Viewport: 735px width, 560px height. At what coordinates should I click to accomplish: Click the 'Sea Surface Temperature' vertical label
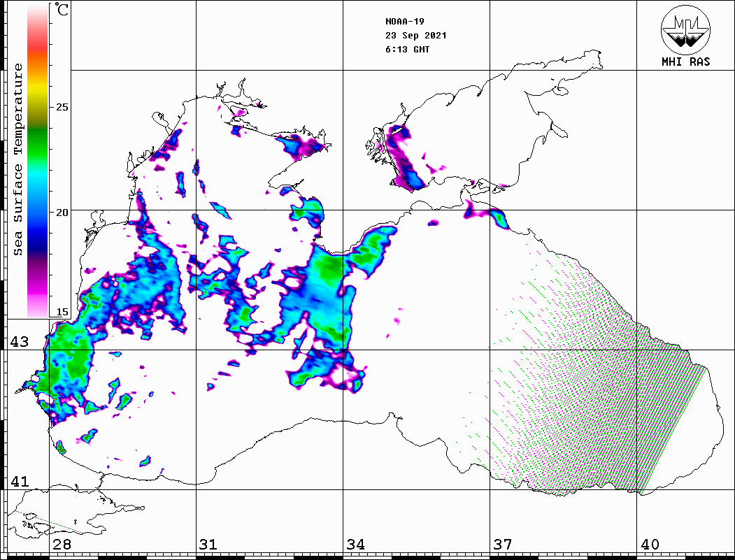click(x=17, y=159)
